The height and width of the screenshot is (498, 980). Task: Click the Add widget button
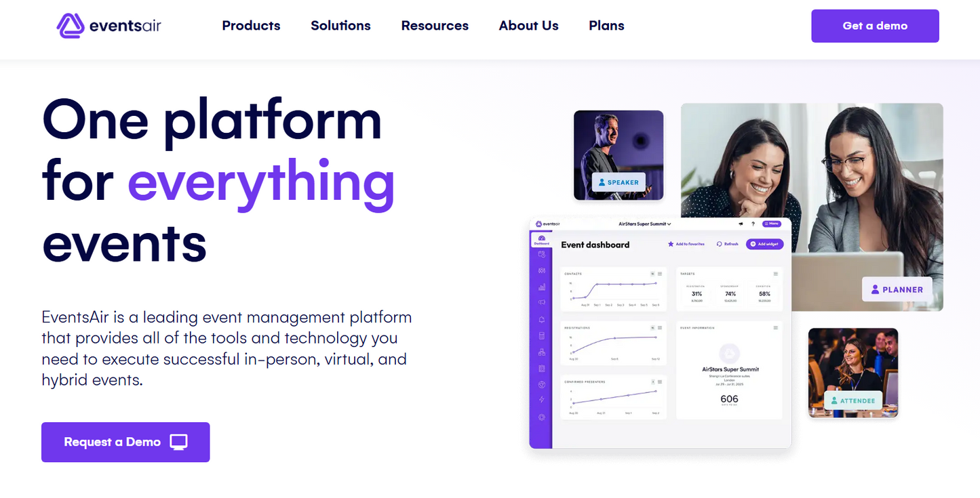point(765,244)
